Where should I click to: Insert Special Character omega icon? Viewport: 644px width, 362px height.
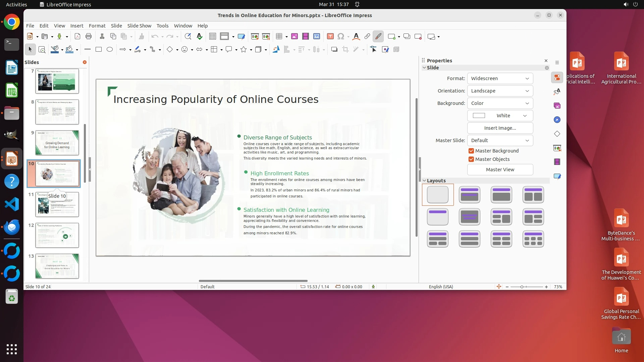click(x=341, y=37)
